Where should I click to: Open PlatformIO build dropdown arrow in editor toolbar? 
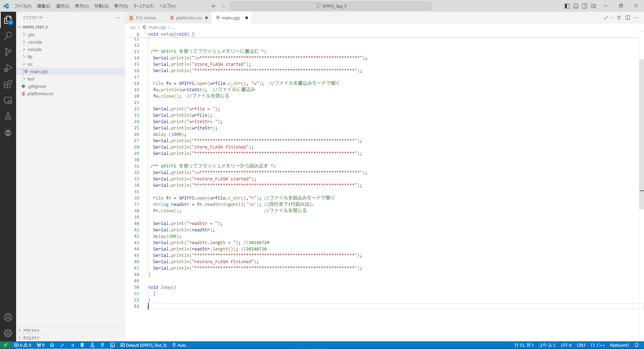pos(611,18)
